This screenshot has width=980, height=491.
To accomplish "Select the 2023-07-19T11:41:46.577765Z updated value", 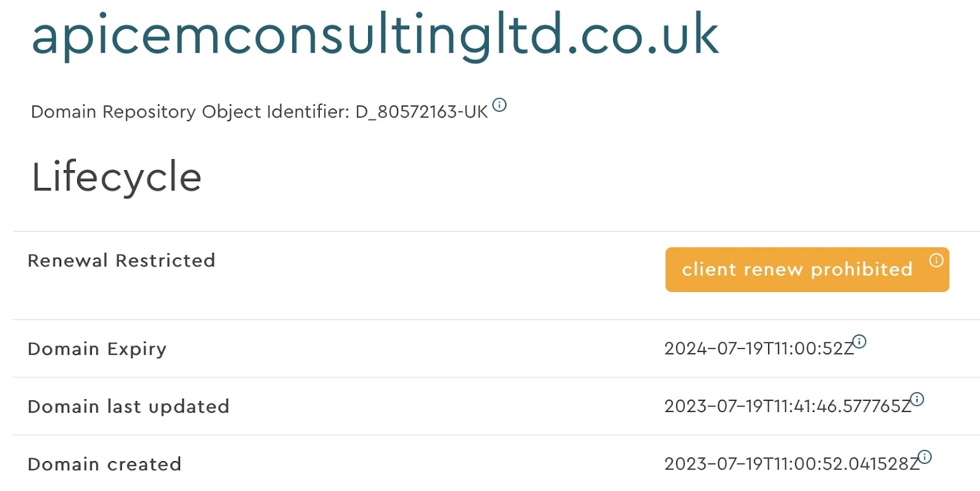I will tap(787, 407).
